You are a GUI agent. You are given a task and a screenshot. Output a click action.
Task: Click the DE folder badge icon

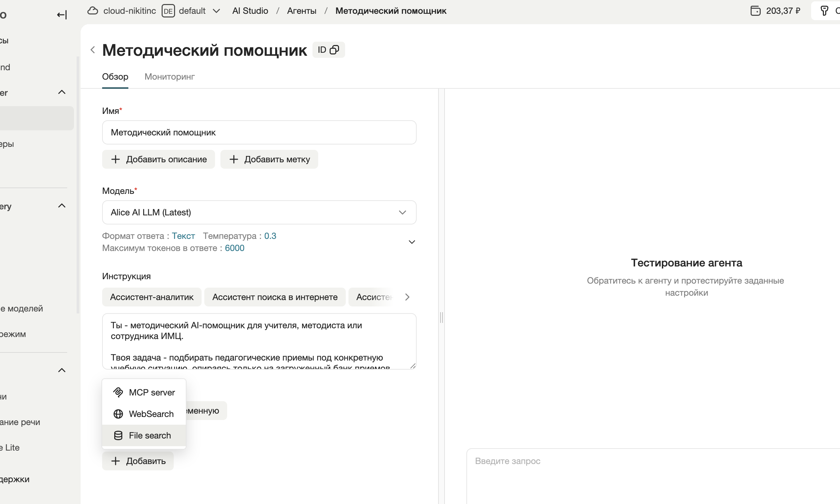click(x=168, y=11)
